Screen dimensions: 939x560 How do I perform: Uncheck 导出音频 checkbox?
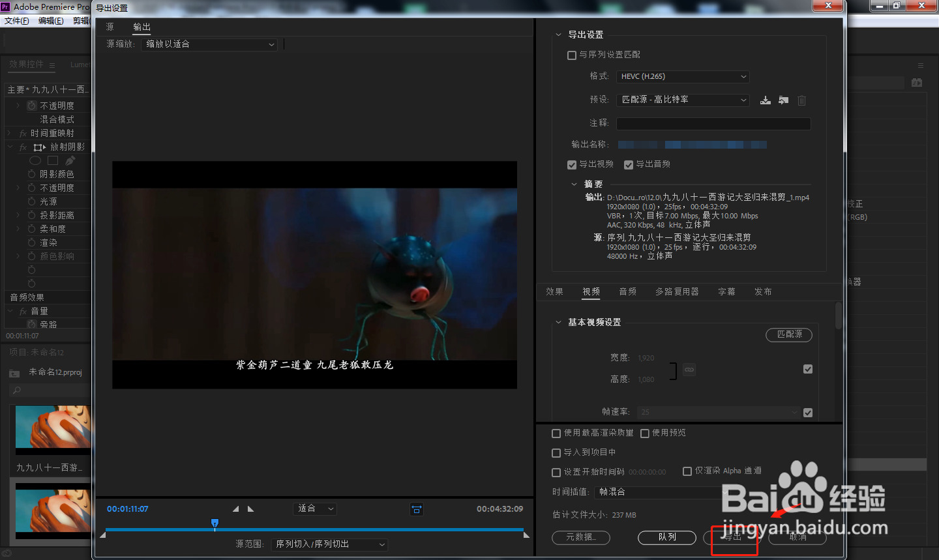coord(629,165)
